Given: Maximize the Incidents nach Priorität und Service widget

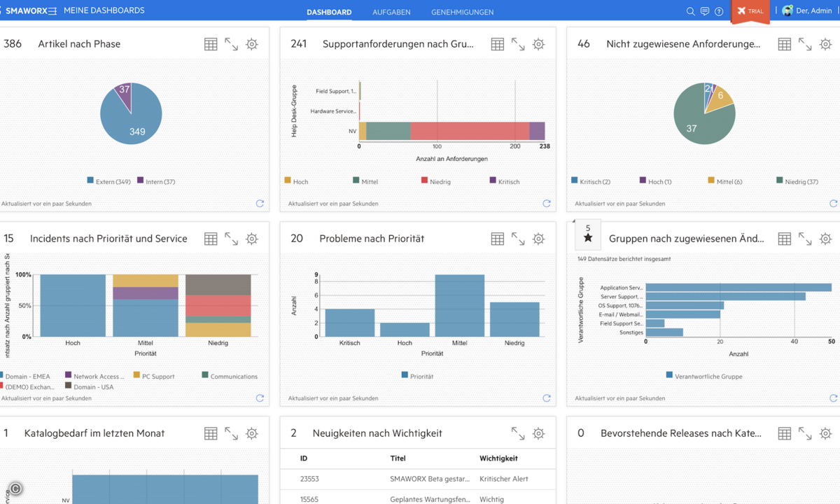Looking at the screenshot, I should pyautogui.click(x=231, y=239).
